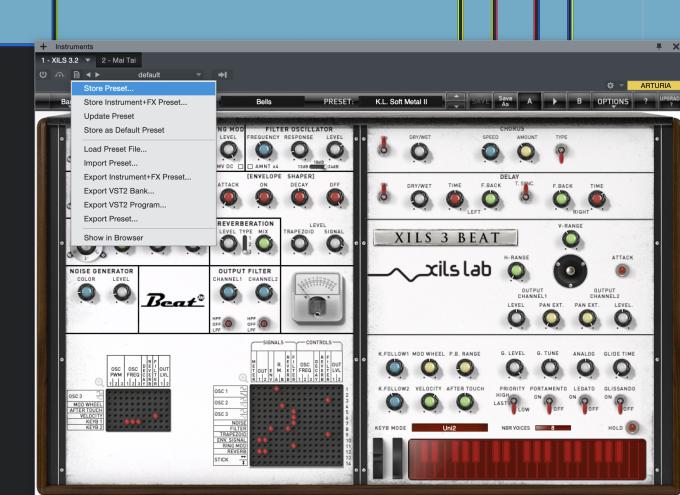Image resolution: width=680 pixels, height=495 pixels.
Task: Toggle the Delay on/off switch
Action: 383,192
